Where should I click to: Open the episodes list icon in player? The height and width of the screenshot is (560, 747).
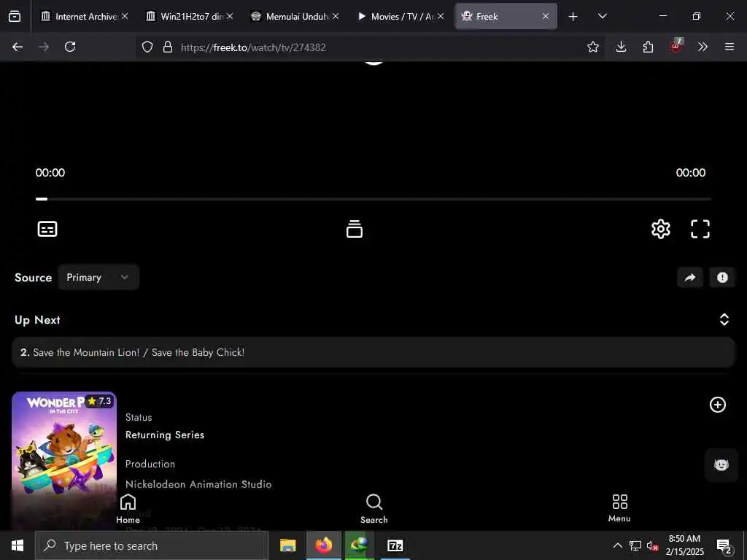coord(354,229)
